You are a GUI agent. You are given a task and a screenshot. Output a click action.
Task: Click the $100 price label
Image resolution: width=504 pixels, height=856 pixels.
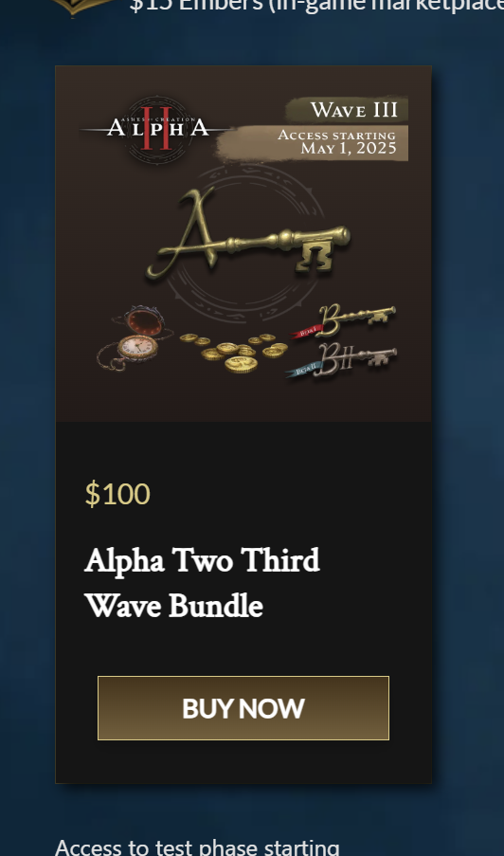(x=117, y=494)
